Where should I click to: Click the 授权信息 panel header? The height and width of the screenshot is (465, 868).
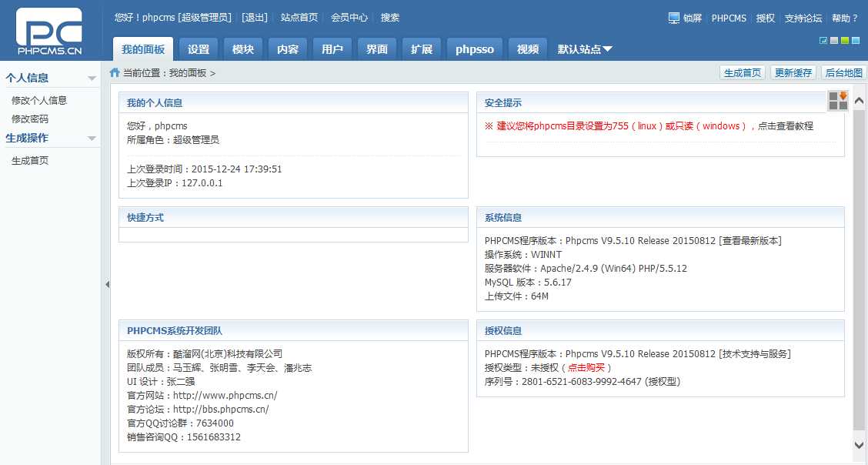[x=660, y=330]
